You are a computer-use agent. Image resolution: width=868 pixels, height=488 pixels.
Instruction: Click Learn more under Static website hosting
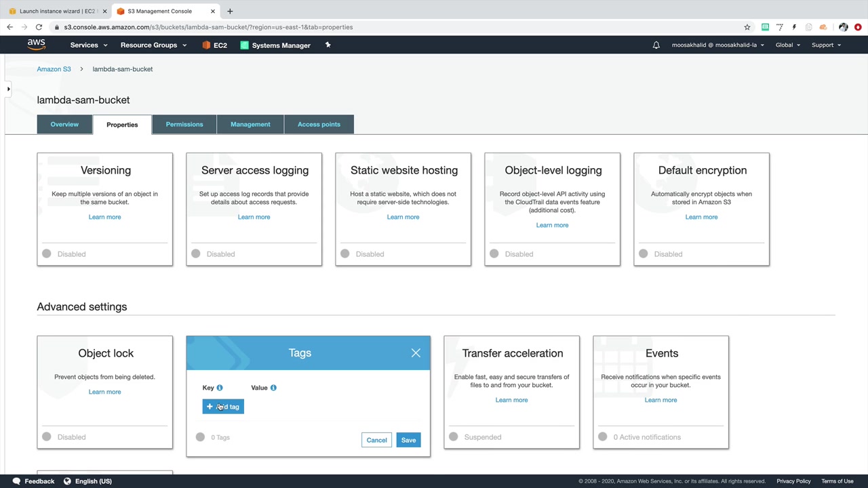tap(403, 217)
